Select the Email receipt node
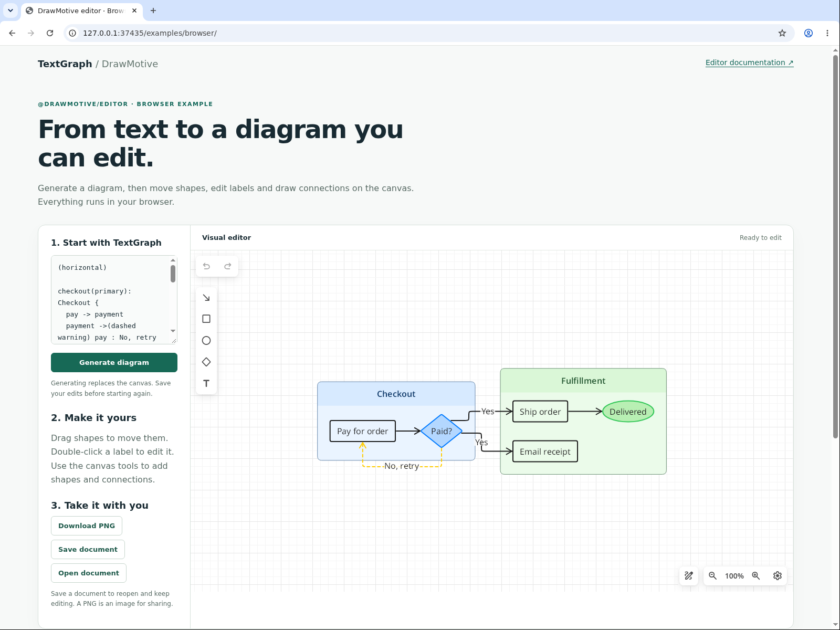Screen dimensions: 840x630 tap(545, 451)
